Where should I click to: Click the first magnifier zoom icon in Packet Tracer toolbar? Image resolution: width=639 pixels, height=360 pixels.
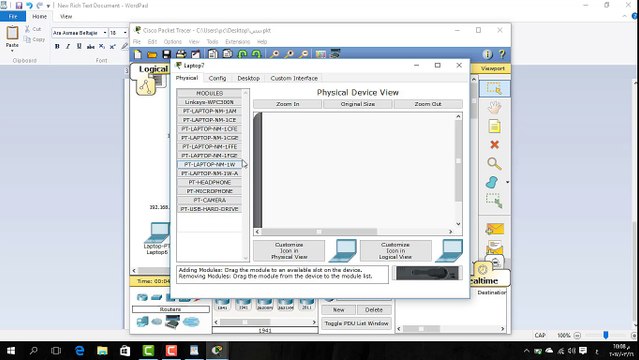275,54
